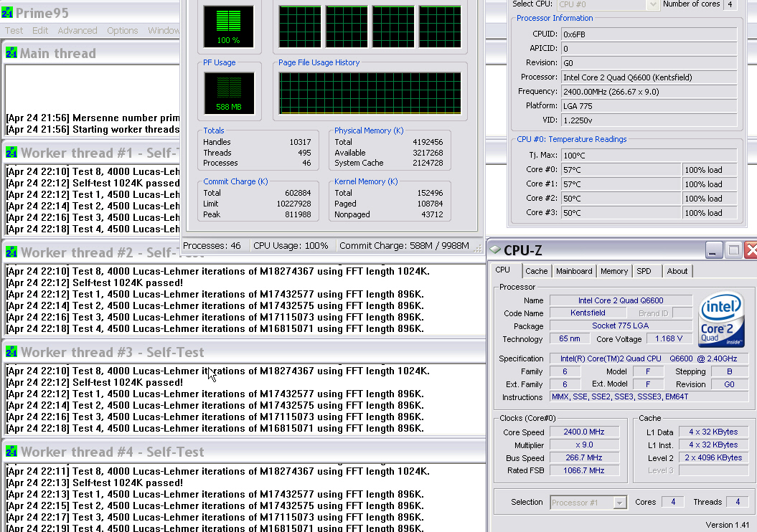Switch to the Memory tab in CPU-Z
Screen dimensions: 757x532
(614, 271)
